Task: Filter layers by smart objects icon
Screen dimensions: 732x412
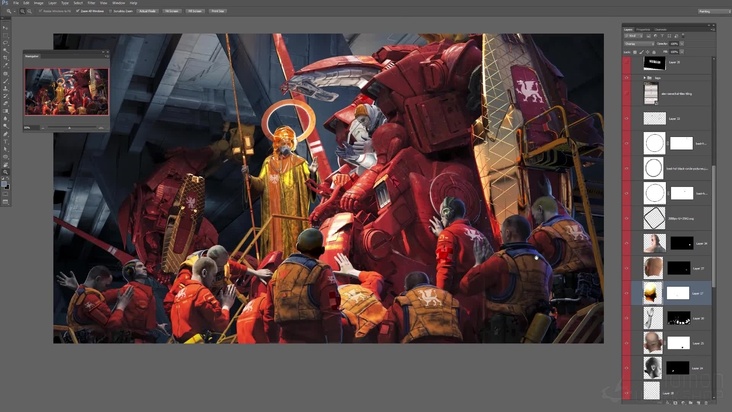Action: (x=676, y=36)
